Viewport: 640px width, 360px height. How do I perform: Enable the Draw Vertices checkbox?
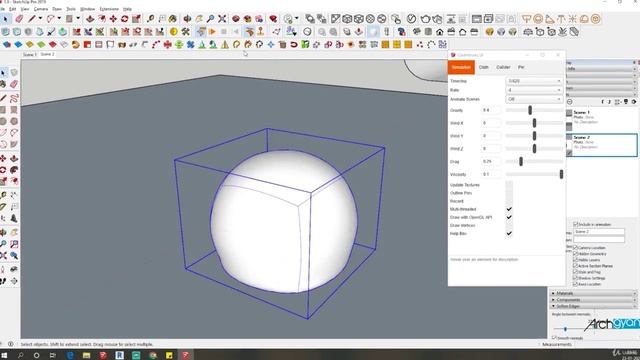[x=509, y=225]
